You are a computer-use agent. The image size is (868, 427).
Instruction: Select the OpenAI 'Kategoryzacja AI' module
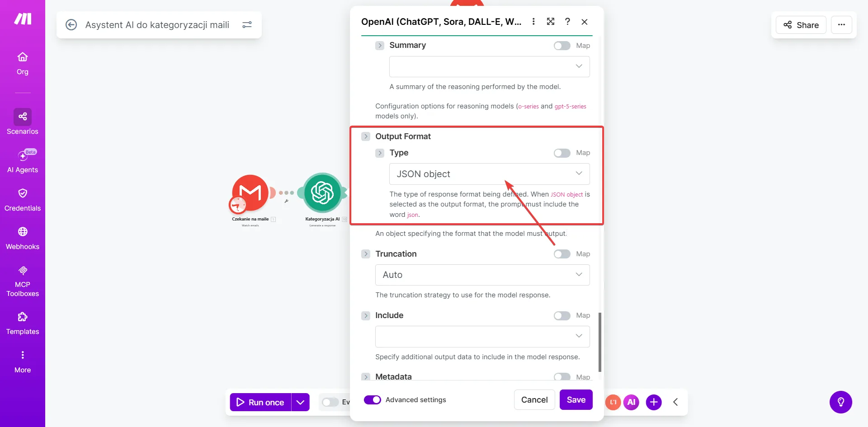click(322, 193)
